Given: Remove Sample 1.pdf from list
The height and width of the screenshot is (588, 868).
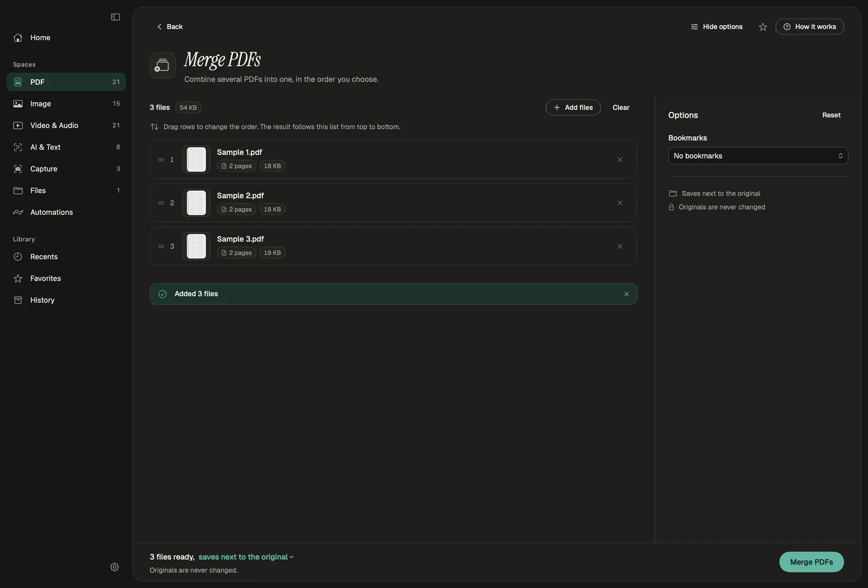Looking at the screenshot, I should pyautogui.click(x=620, y=159).
